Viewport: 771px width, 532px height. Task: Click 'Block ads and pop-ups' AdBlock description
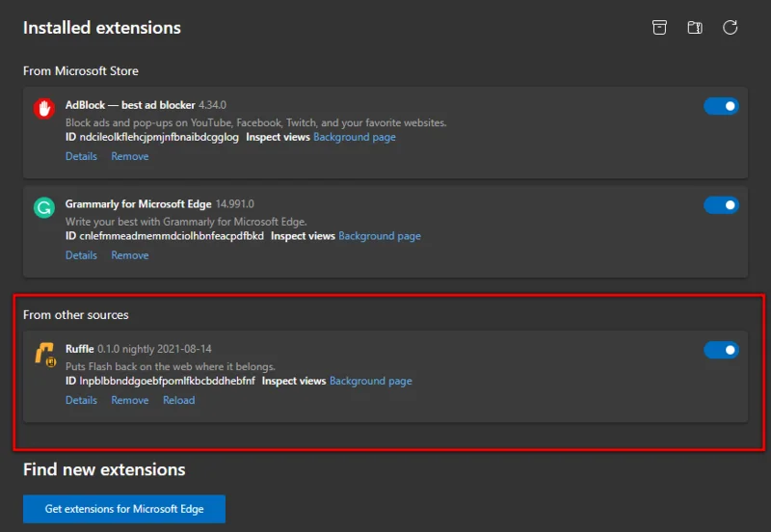point(255,123)
